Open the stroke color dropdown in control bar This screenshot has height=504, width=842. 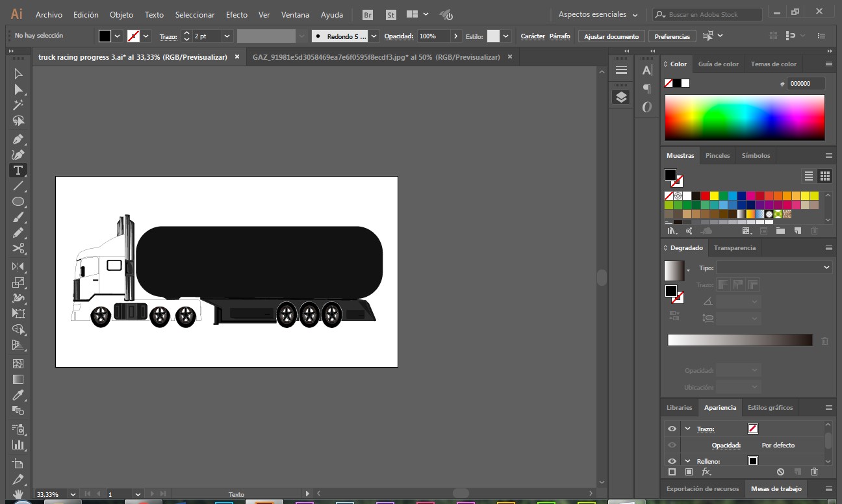coord(146,36)
